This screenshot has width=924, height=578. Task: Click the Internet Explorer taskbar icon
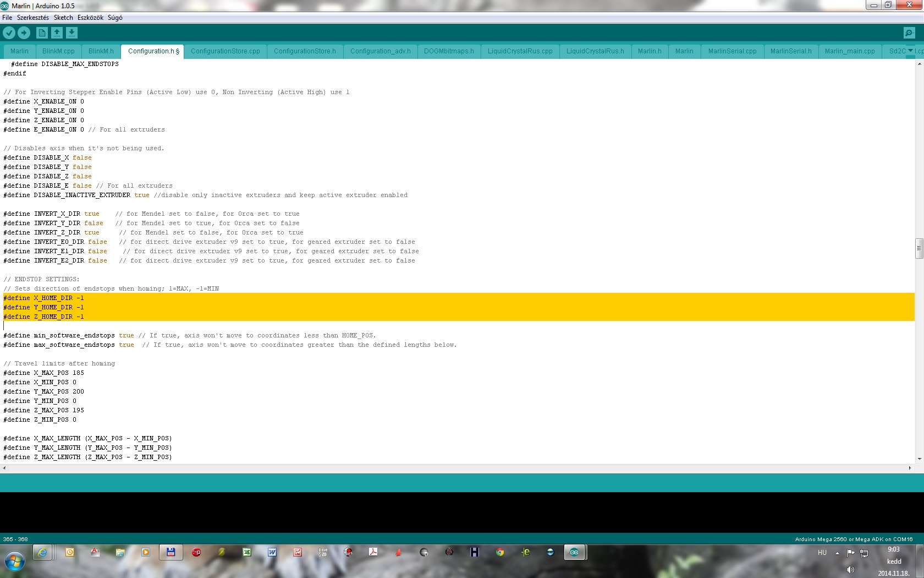click(x=42, y=552)
